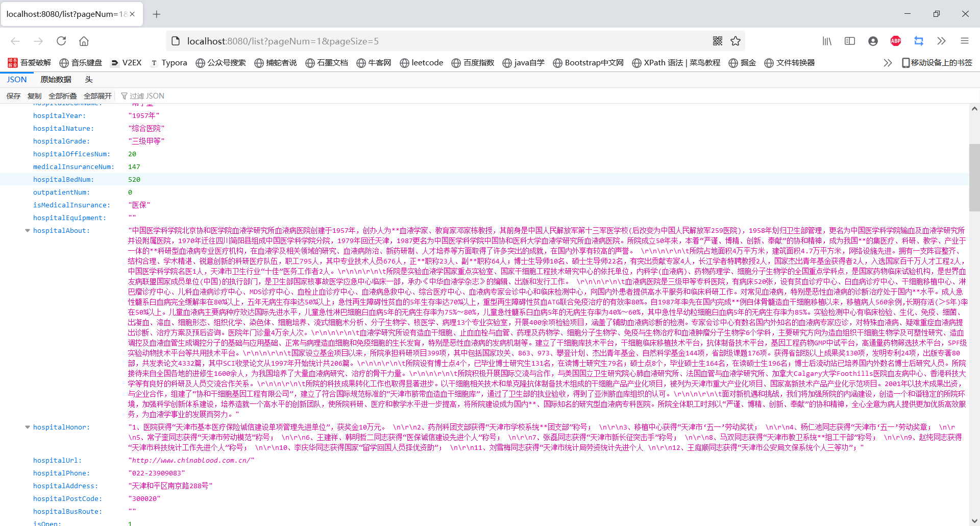This screenshot has height=526, width=980.
Task: Click the chinablood.com.cn URL value
Action: [191, 460]
